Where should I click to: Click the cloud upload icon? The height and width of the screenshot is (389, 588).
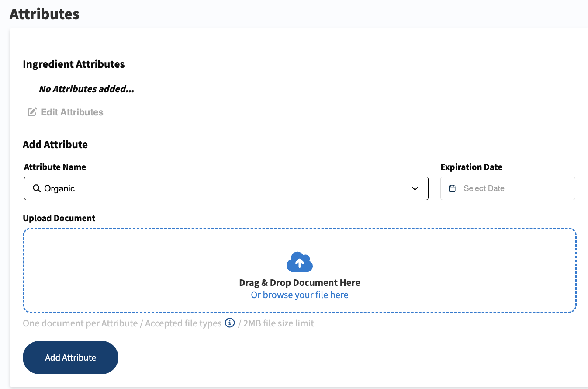tap(300, 262)
